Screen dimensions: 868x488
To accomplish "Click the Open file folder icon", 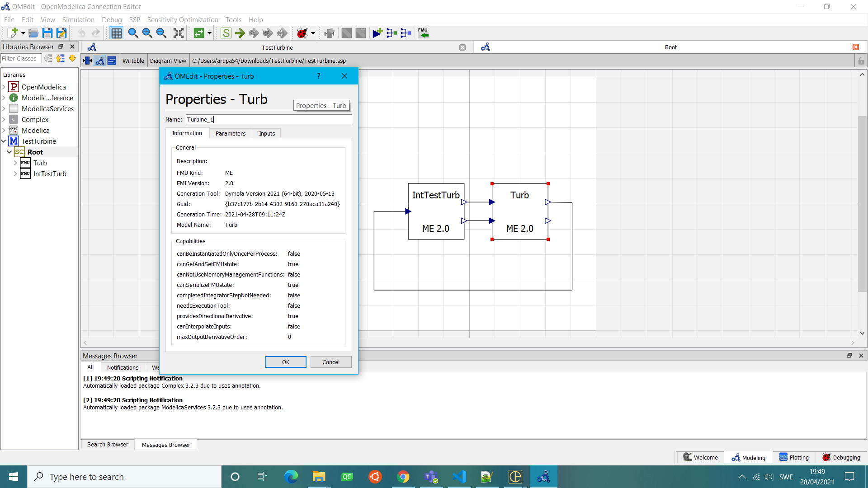I will click(33, 33).
